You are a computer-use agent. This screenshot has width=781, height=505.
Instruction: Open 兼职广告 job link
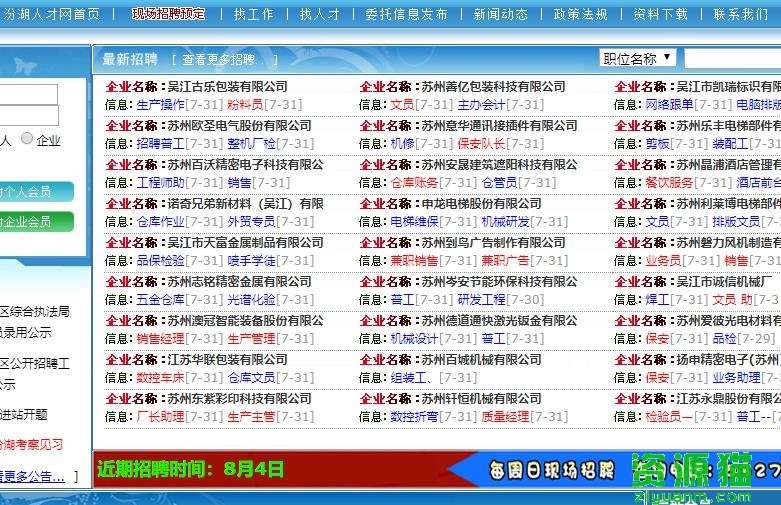[506, 260]
